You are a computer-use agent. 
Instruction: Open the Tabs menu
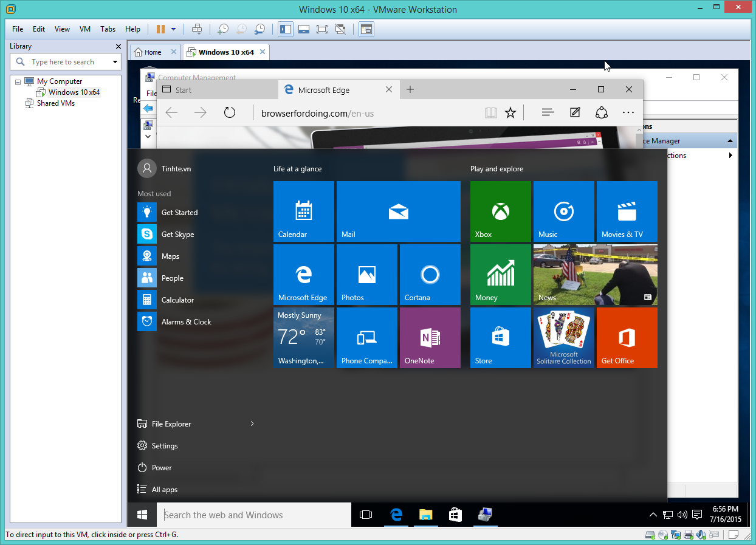pos(108,29)
